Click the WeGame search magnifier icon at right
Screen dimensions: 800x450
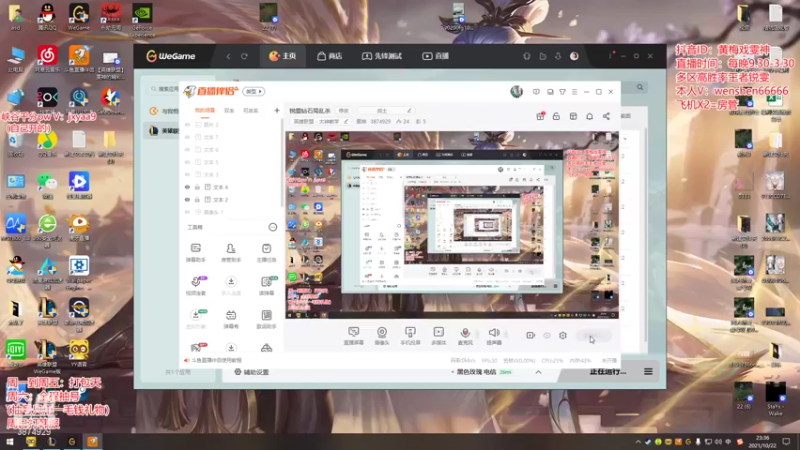click(640, 87)
